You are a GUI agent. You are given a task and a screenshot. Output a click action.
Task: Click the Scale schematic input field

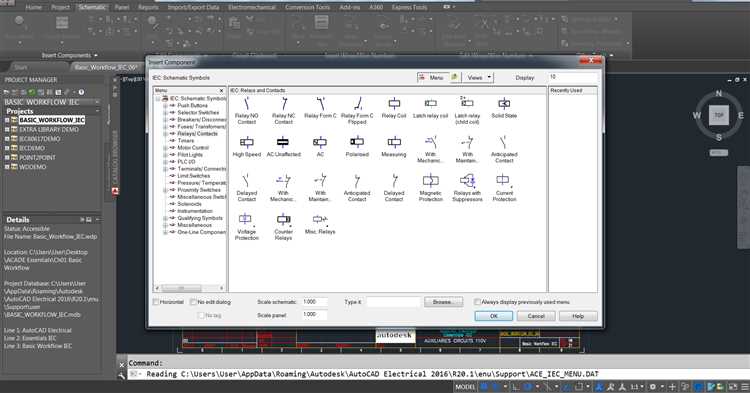pyautogui.click(x=315, y=302)
